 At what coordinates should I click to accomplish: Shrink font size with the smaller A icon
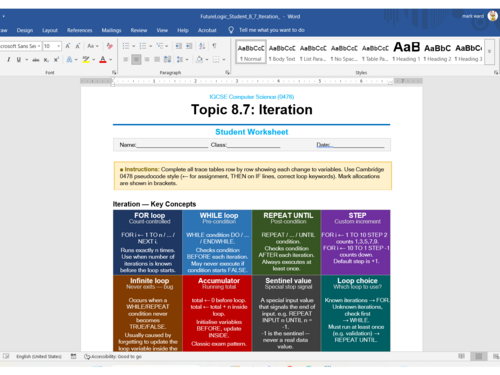[78, 46]
